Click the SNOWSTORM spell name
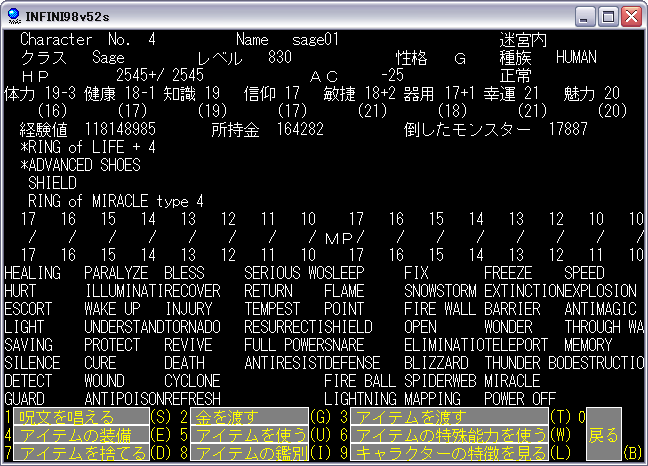The width and height of the screenshot is (648, 466). pos(440,291)
